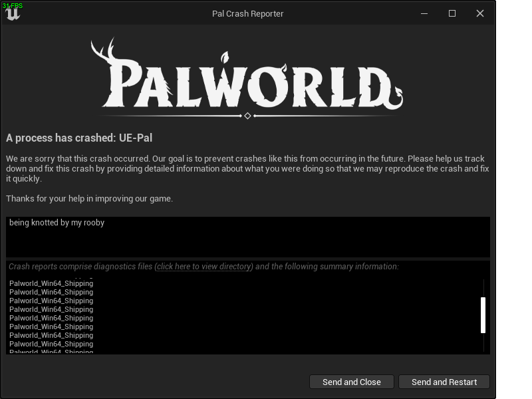Open the "click here to view directory" link
Screen dimensions: 532x399
[205, 267]
